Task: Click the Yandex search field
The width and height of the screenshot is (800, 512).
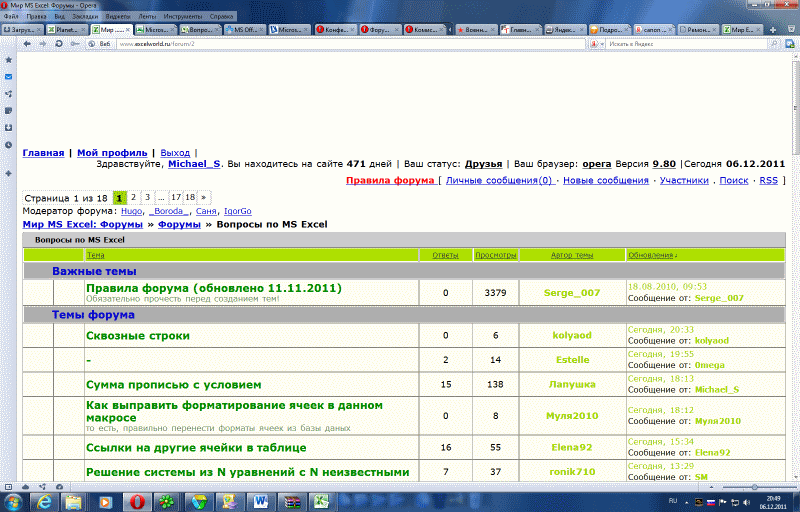Action: [x=688, y=44]
